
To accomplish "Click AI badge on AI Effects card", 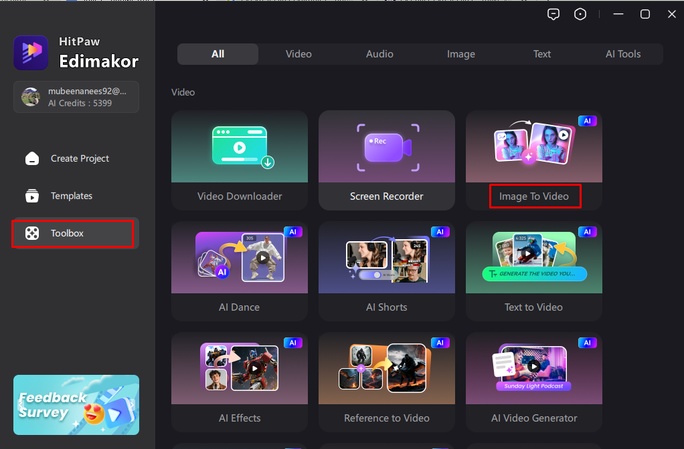I will (293, 343).
